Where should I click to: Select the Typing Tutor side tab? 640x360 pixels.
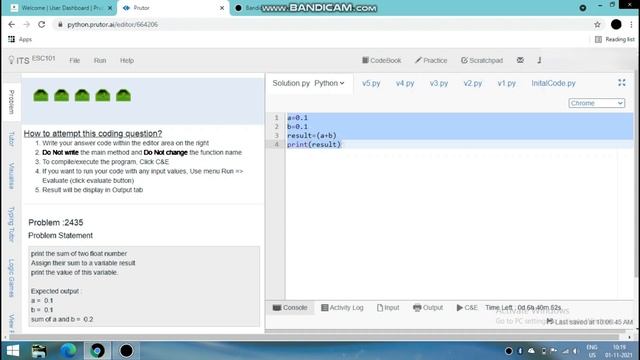[11, 224]
